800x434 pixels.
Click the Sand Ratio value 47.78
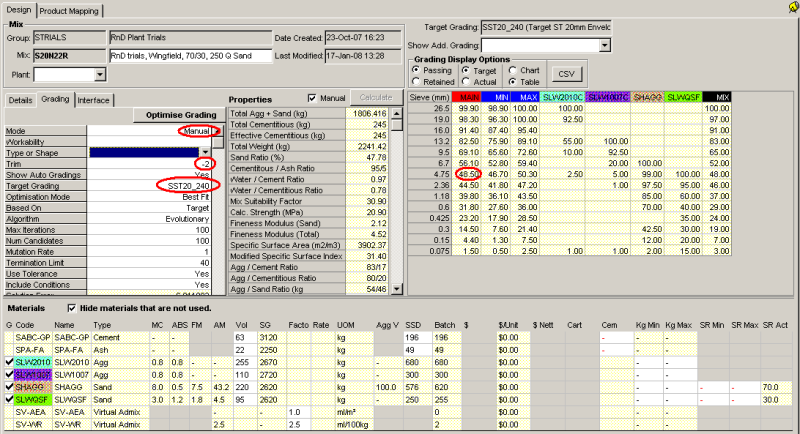pyautogui.click(x=368, y=158)
